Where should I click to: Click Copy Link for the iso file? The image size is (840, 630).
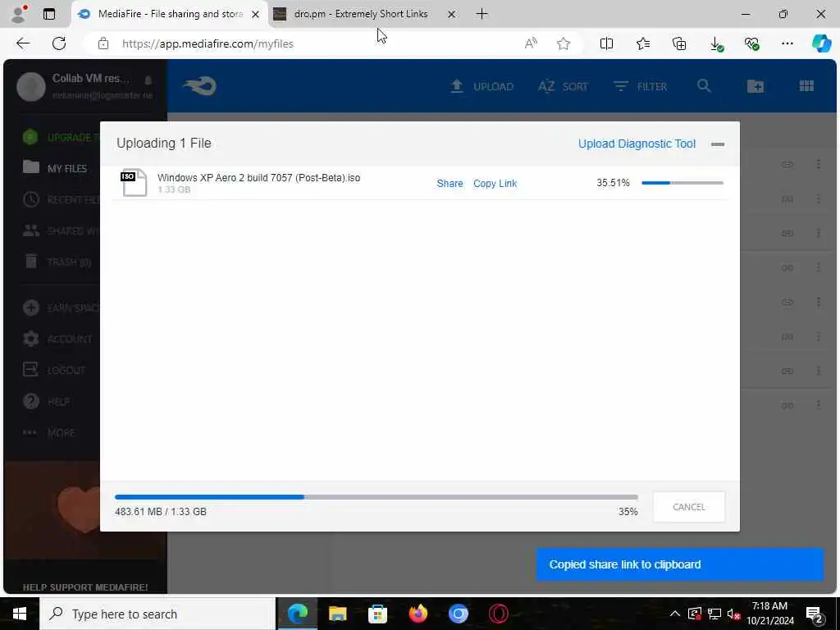coord(495,183)
